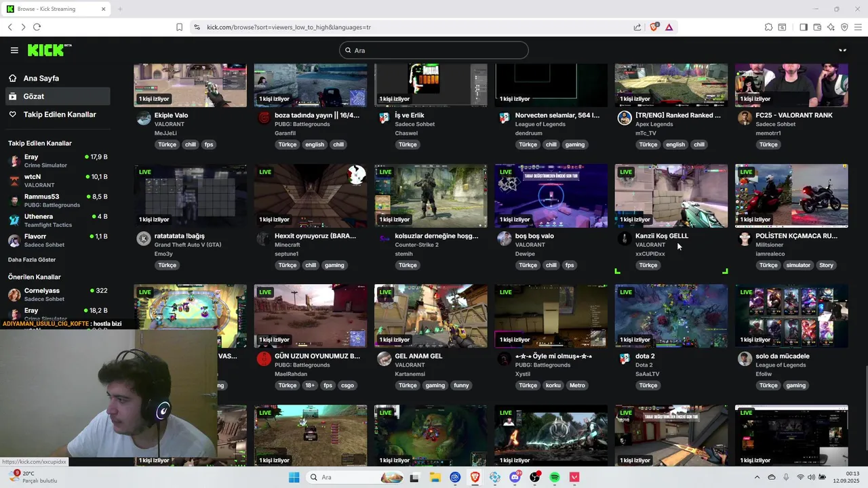Open a new tab with the plus button

[120, 9]
